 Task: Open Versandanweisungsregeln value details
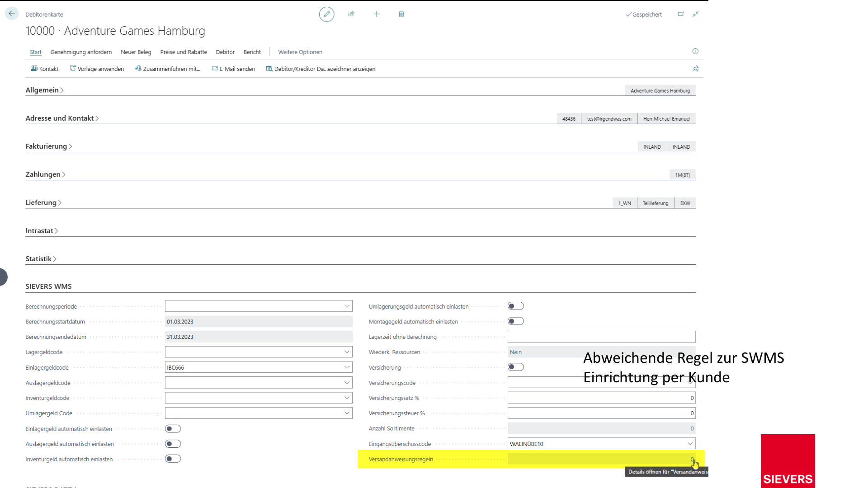692,459
